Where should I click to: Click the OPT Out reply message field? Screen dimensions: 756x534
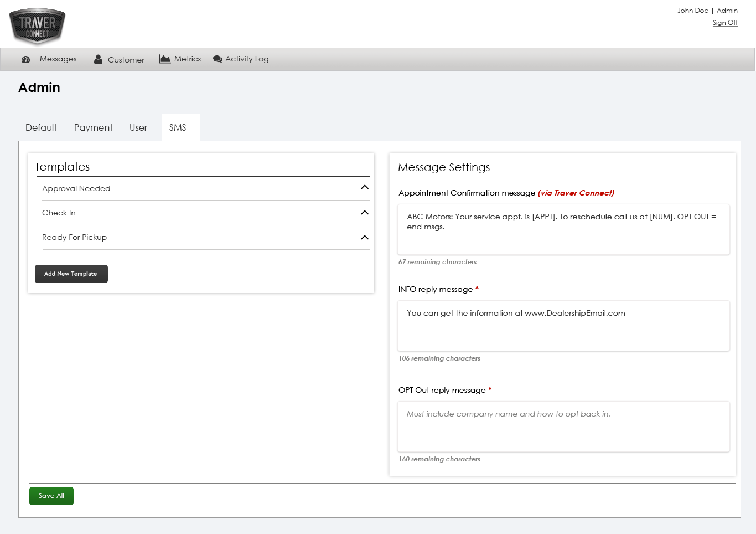click(x=563, y=427)
